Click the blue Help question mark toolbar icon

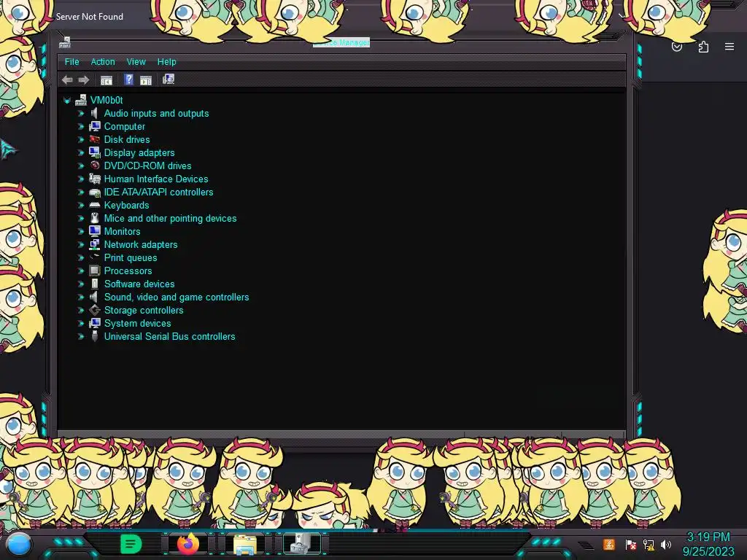128,79
